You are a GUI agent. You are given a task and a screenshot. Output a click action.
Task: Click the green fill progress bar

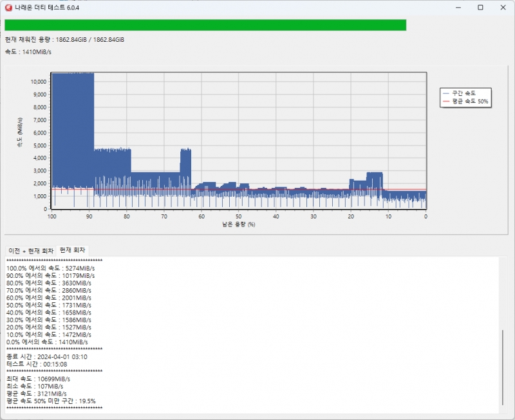click(x=205, y=25)
